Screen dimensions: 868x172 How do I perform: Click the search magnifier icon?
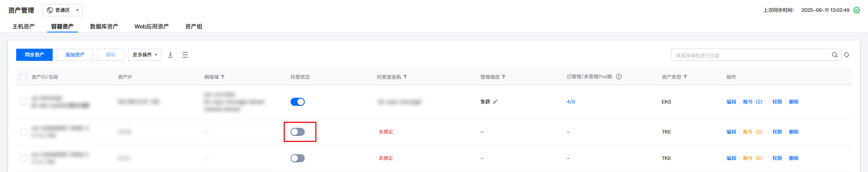834,55
